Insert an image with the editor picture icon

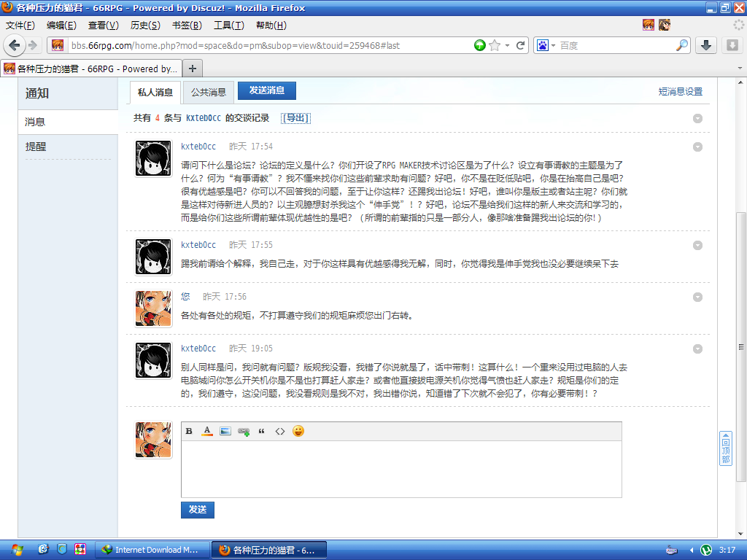225,431
